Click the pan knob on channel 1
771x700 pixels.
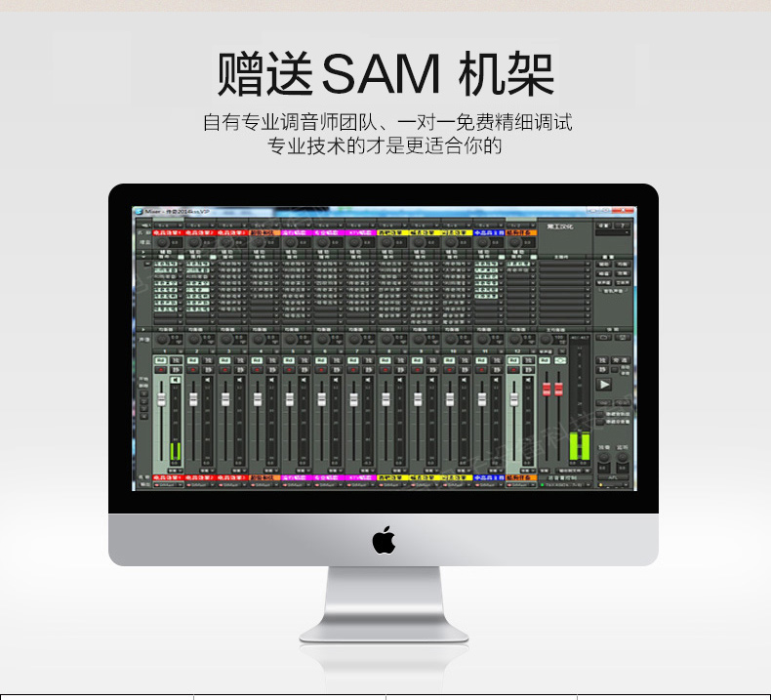pos(162,340)
